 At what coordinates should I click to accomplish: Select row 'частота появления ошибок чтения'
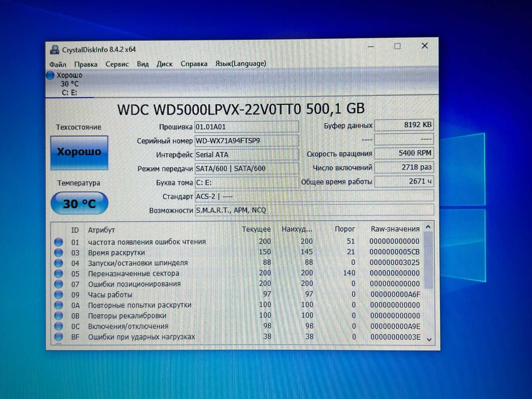click(x=237, y=242)
